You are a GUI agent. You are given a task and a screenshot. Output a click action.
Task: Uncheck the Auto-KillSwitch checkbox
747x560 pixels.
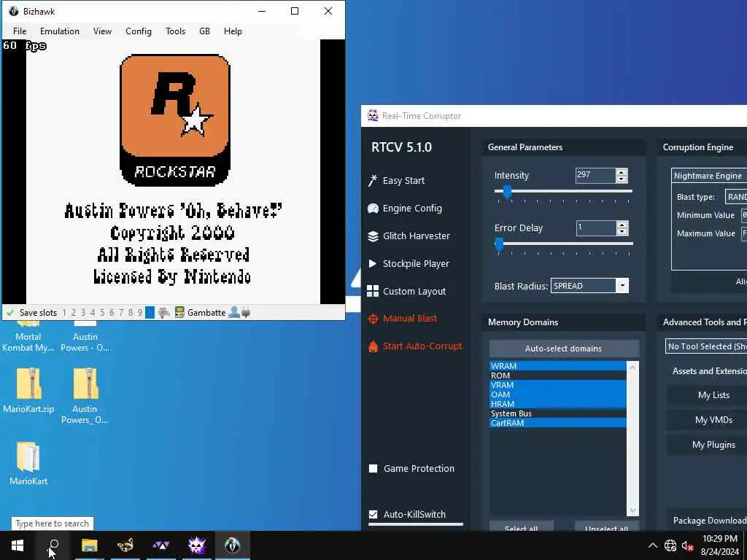373,514
